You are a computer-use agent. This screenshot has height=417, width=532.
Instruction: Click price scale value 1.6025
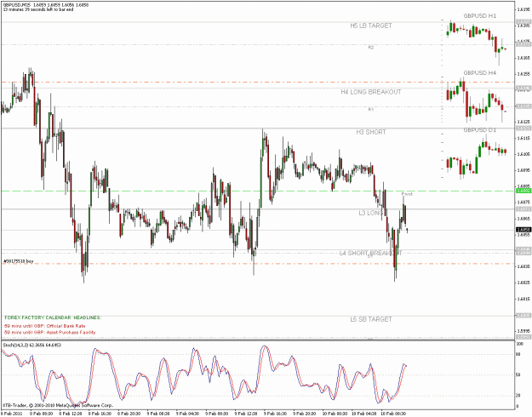[x=523, y=283]
